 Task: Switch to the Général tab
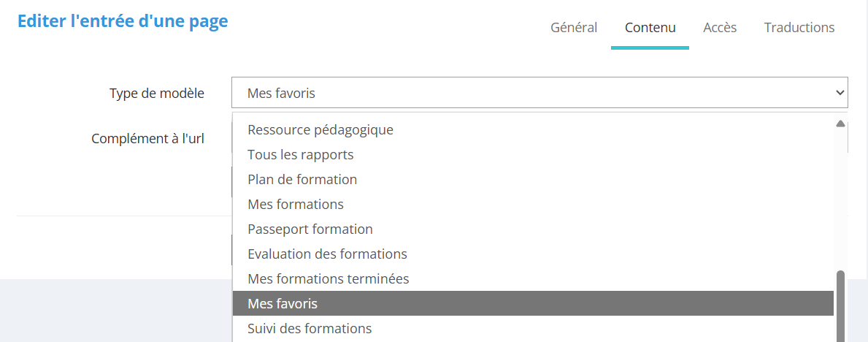[x=574, y=28]
